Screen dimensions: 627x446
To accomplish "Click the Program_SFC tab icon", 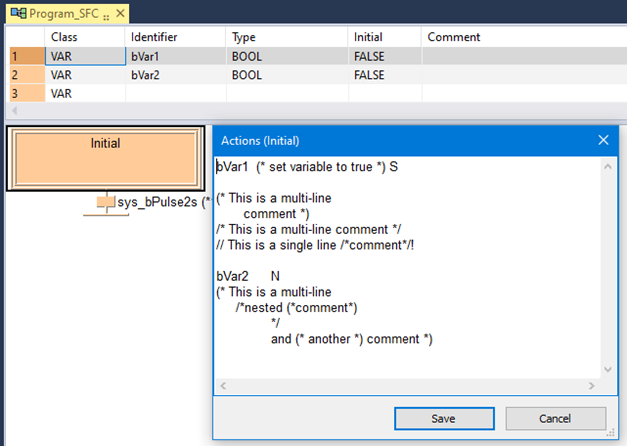I will point(16,14).
